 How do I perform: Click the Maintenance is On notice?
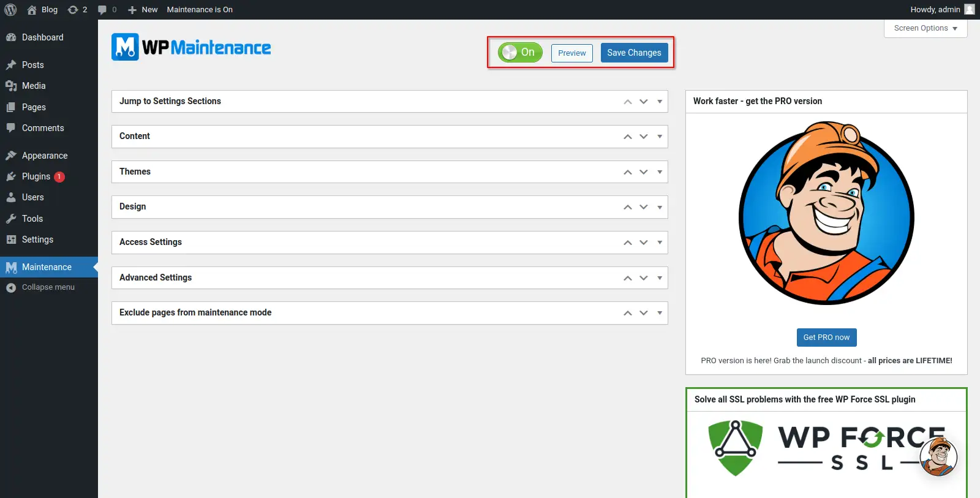tap(200, 10)
